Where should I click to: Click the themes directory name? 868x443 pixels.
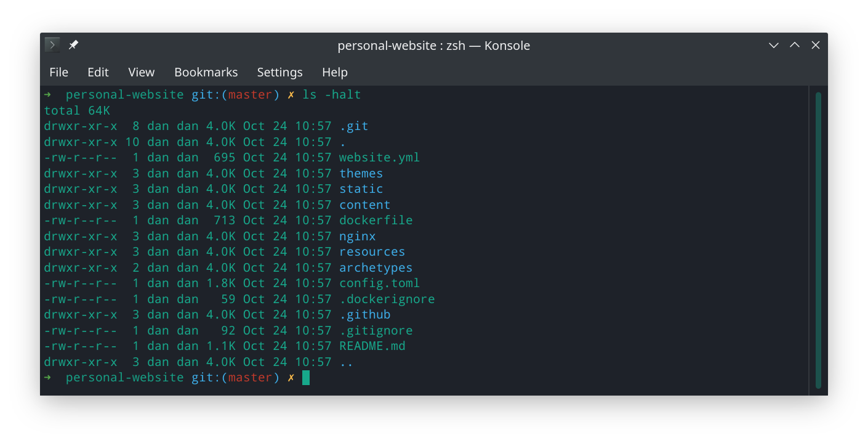361,174
